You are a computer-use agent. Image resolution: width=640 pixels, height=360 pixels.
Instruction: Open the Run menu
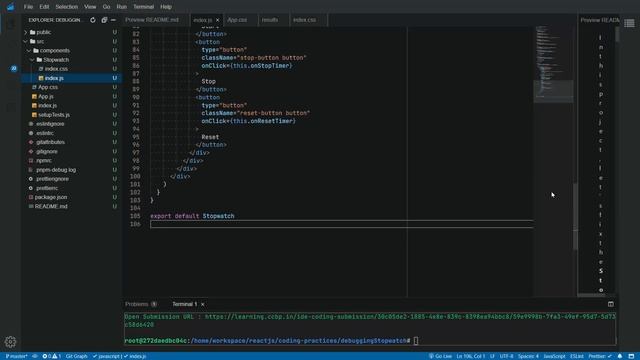point(121,7)
